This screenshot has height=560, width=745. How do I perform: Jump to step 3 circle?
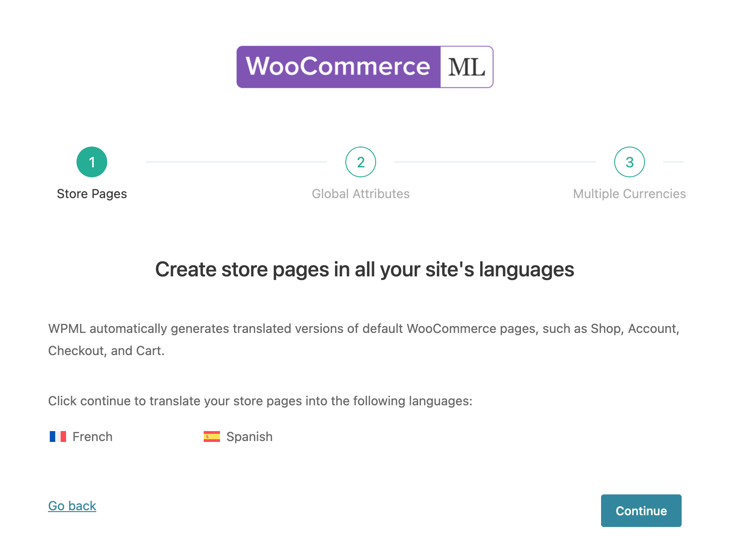pyautogui.click(x=630, y=162)
